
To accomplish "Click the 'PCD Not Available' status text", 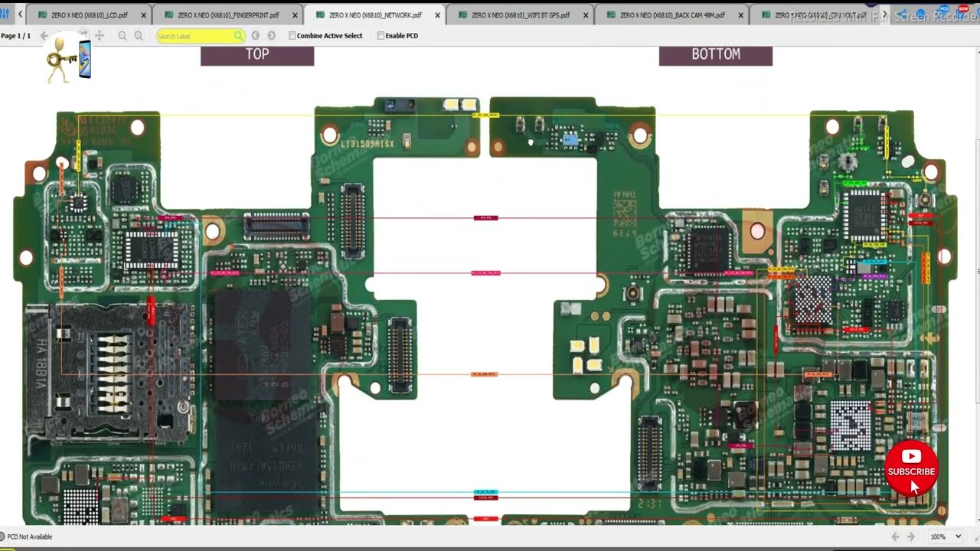I will [30, 537].
